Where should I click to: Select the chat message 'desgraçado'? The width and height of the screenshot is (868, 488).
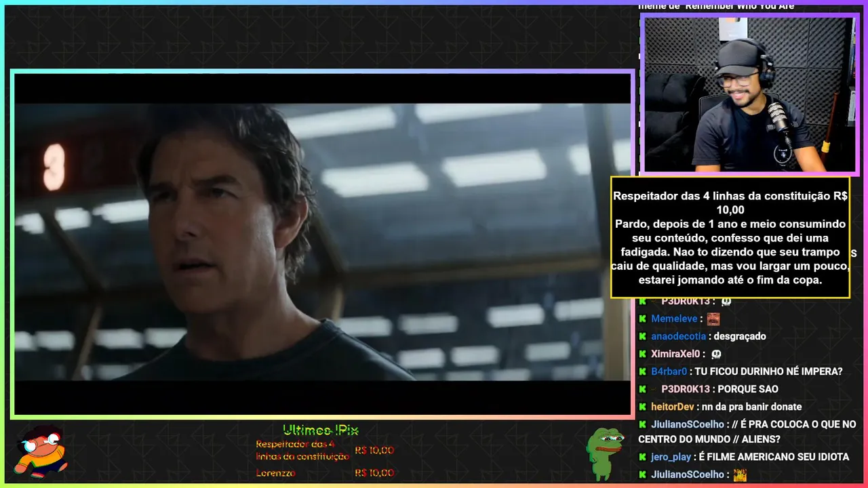tap(739, 336)
